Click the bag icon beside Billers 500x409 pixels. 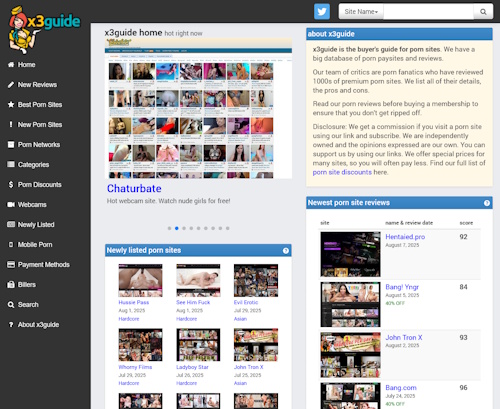pos(11,285)
